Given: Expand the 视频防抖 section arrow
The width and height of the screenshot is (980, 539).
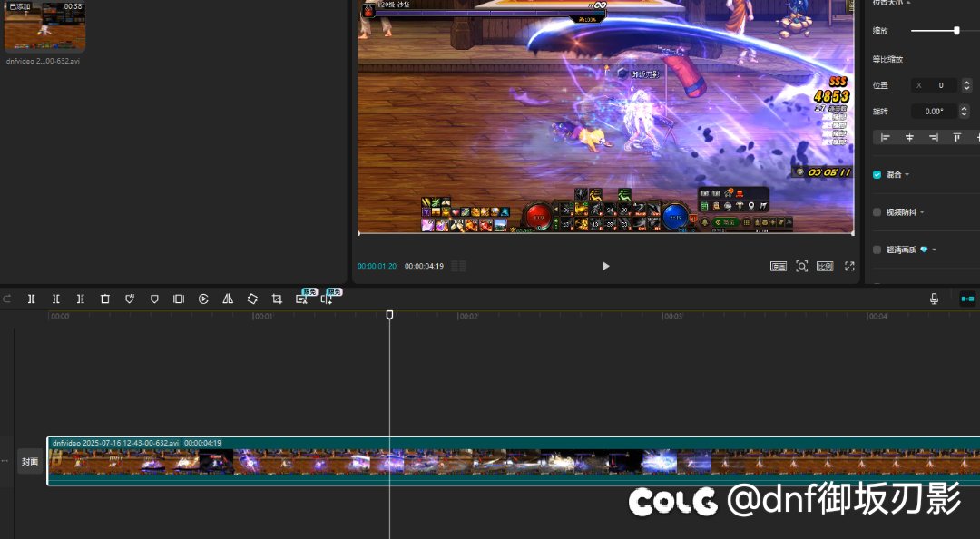Looking at the screenshot, I should [922, 212].
